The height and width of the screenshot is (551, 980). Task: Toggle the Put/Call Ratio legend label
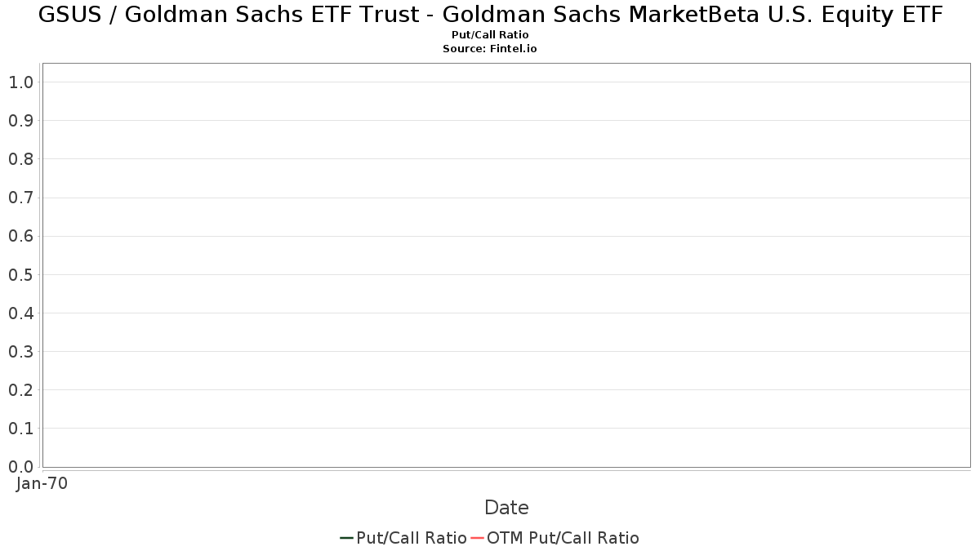point(412,538)
